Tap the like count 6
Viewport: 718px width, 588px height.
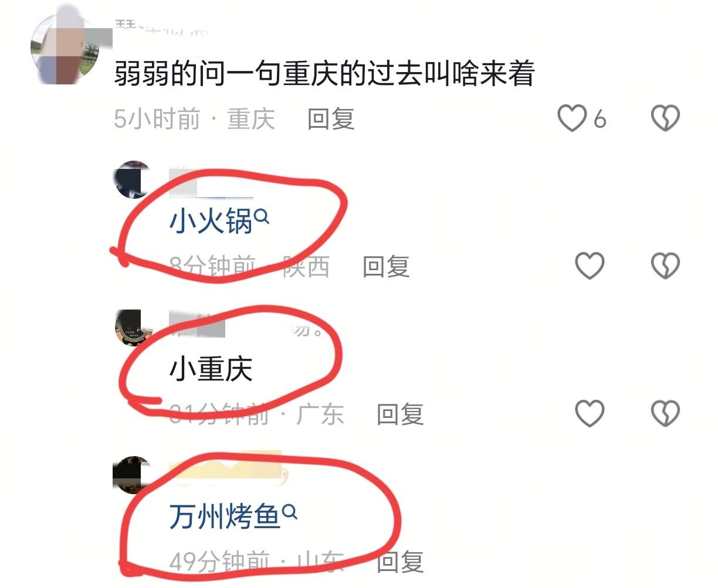[x=599, y=120]
